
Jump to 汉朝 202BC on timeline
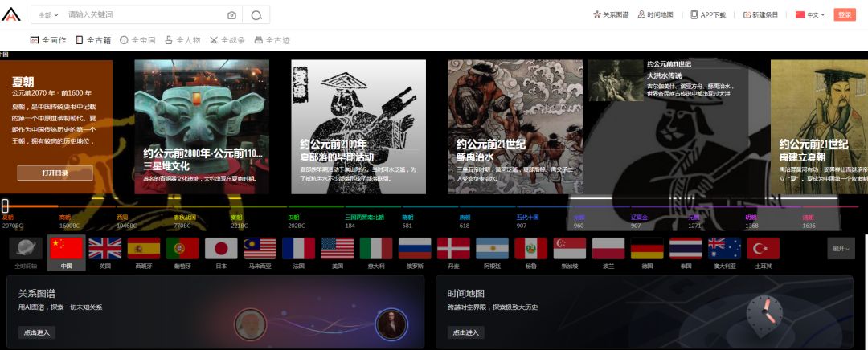click(x=297, y=222)
